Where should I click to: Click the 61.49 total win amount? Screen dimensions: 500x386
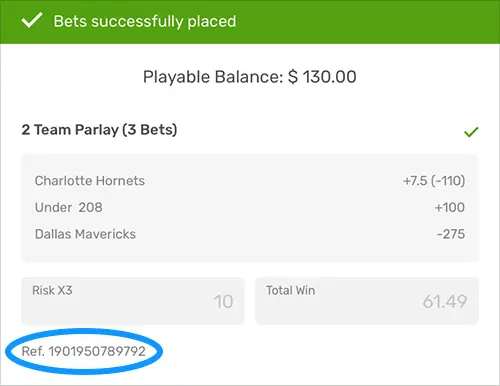[x=445, y=302]
